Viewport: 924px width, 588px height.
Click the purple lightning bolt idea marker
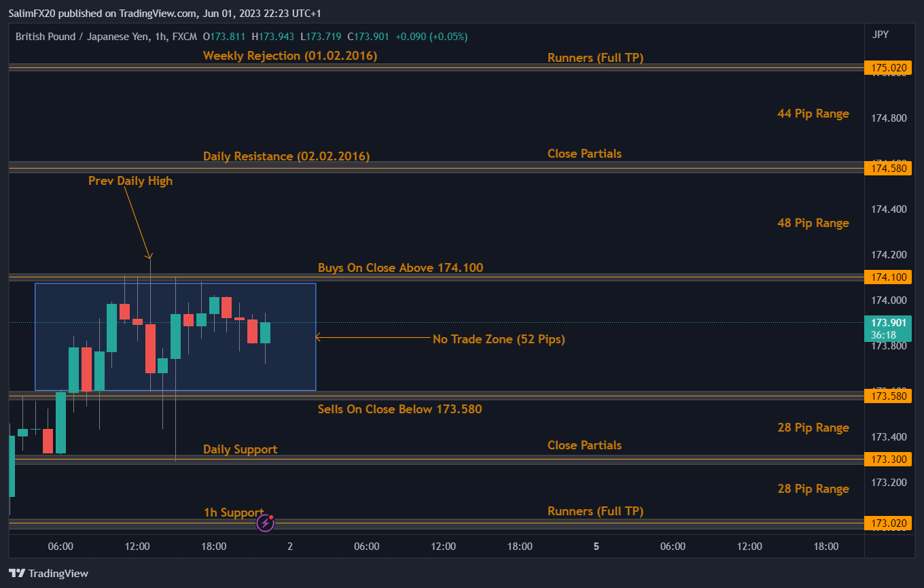point(265,523)
